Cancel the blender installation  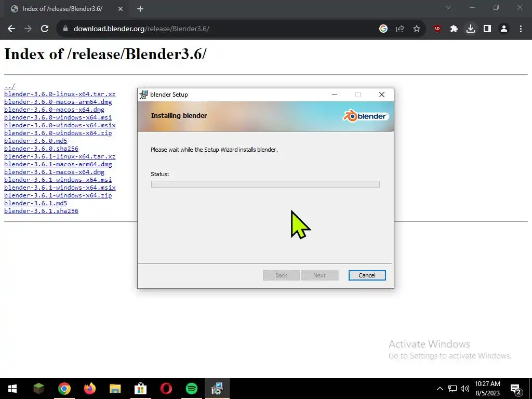367,275
